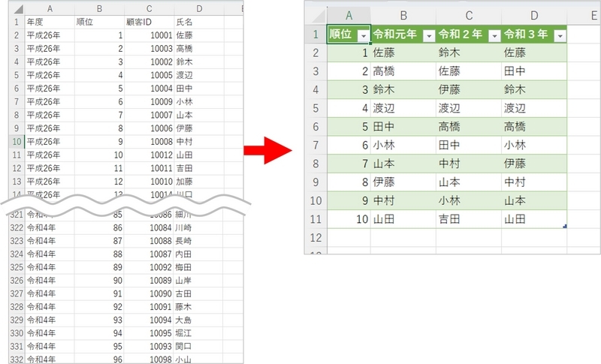
Task: Click the table resize handle below 山田
Action: (564, 226)
